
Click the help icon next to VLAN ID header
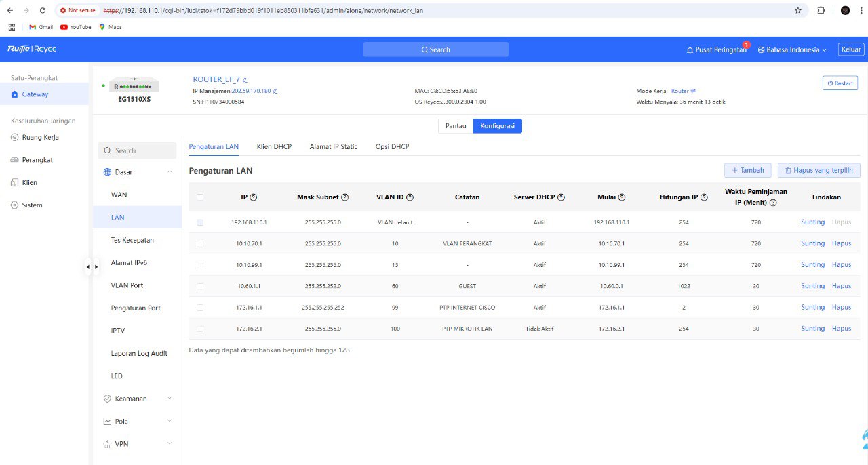click(410, 197)
